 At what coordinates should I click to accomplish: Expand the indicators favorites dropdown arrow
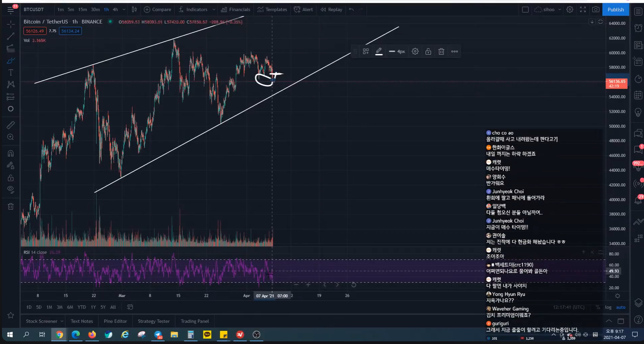[x=214, y=9]
